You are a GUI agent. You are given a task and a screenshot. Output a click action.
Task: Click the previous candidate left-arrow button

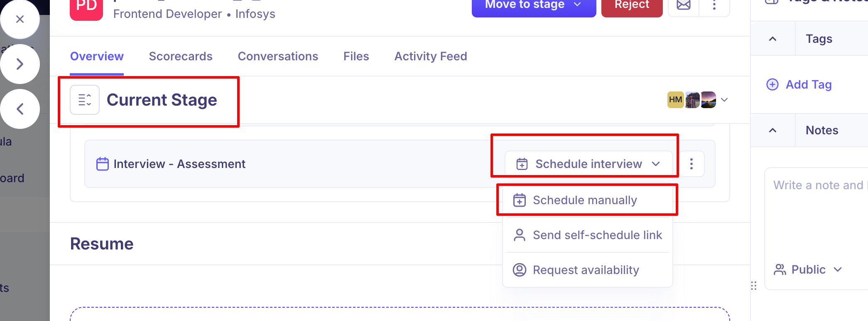20,109
